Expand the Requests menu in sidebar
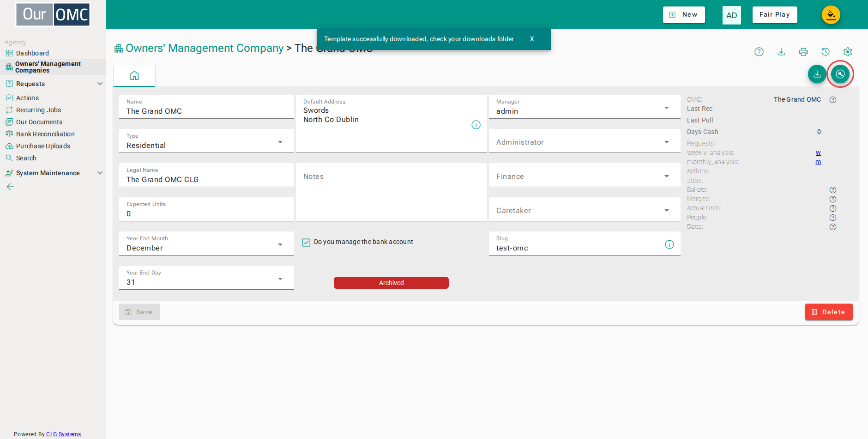The image size is (868, 439). [53, 84]
